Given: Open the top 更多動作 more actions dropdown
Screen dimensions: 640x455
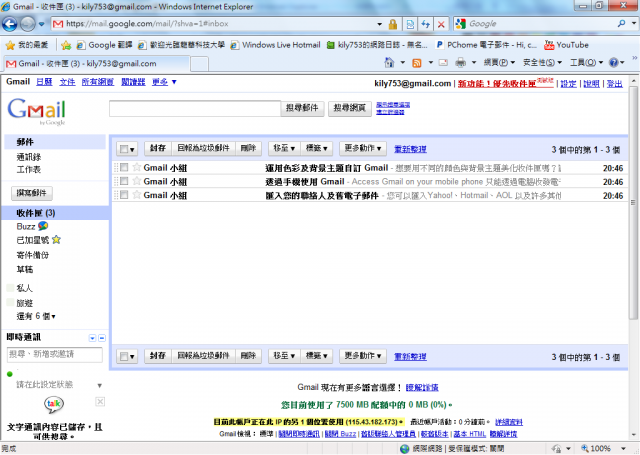Looking at the screenshot, I should coord(363,149).
